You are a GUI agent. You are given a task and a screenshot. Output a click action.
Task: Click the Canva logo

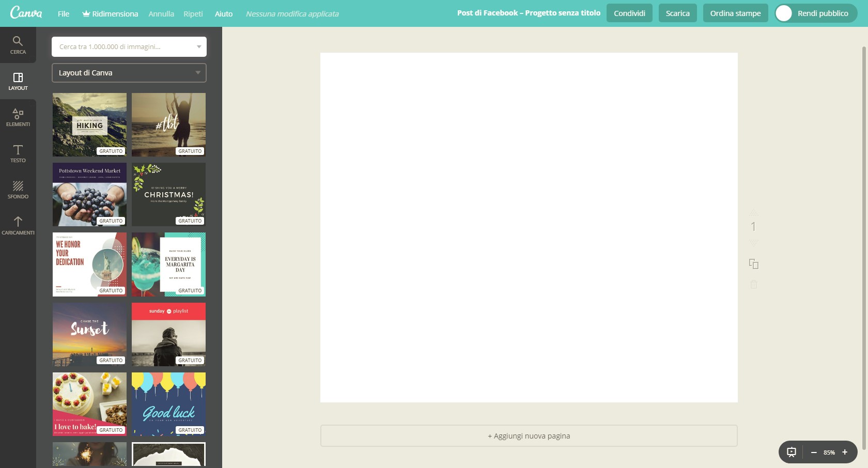pyautogui.click(x=26, y=13)
